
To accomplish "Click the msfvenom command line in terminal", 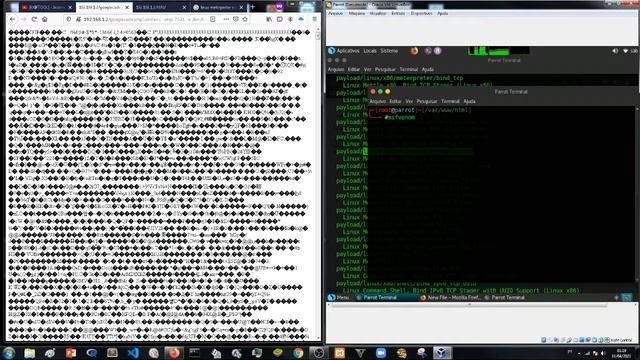I will (400, 118).
